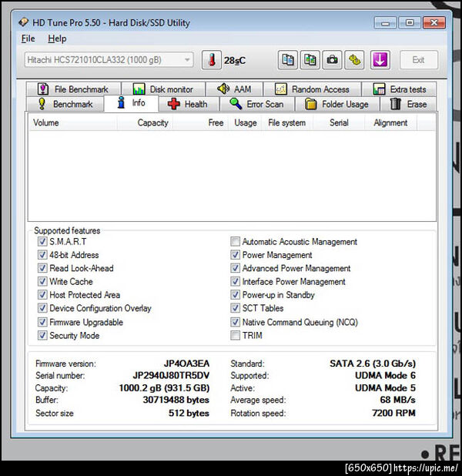Minimize the HD Tune Pro window
This screenshot has height=476, width=462.
(385, 23)
